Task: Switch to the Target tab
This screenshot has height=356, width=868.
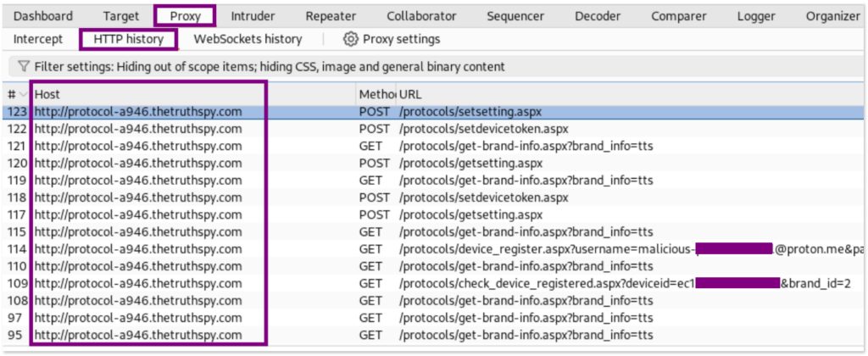Action: click(x=121, y=16)
